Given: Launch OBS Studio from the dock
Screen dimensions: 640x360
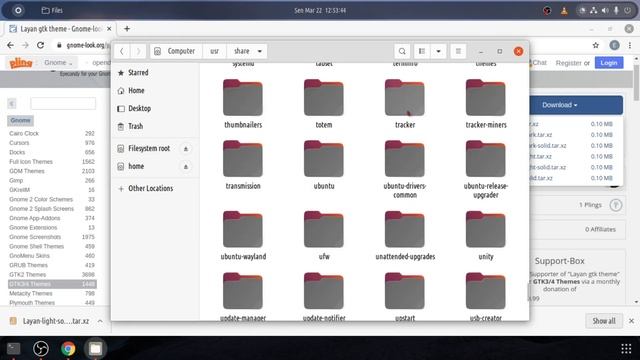Looking at the screenshot, I should tap(40, 348).
